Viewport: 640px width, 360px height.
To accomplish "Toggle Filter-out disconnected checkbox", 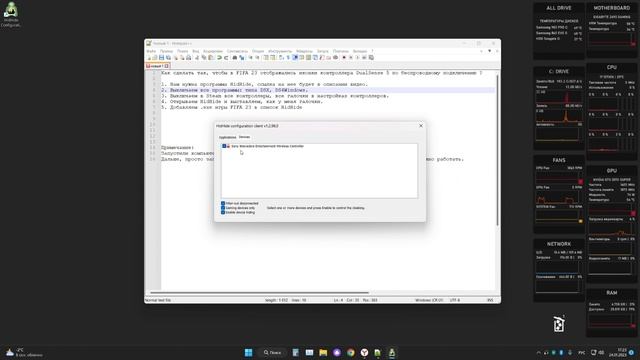I will (x=223, y=203).
